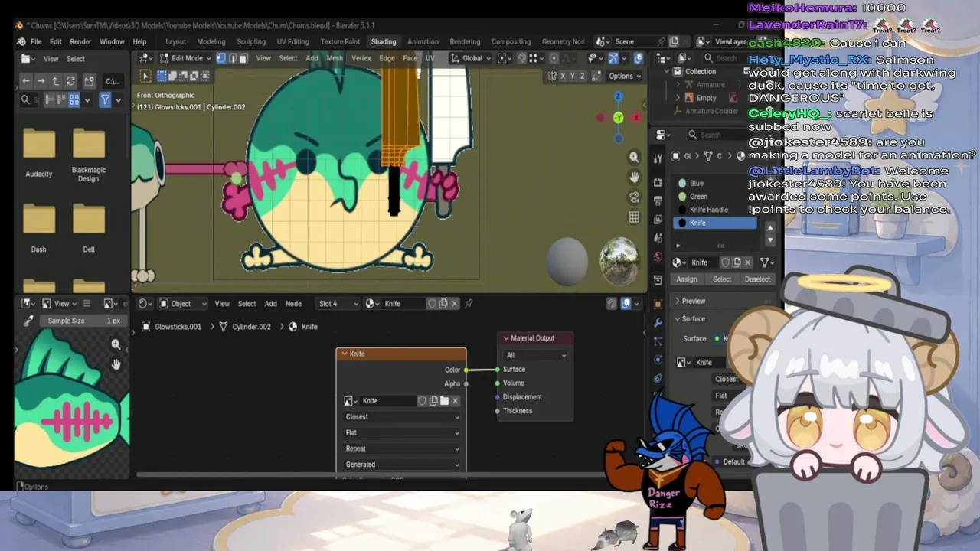The height and width of the screenshot is (551, 980).
Task: Unlink the Knife material in node editor header
Action: click(x=454, y=304)
